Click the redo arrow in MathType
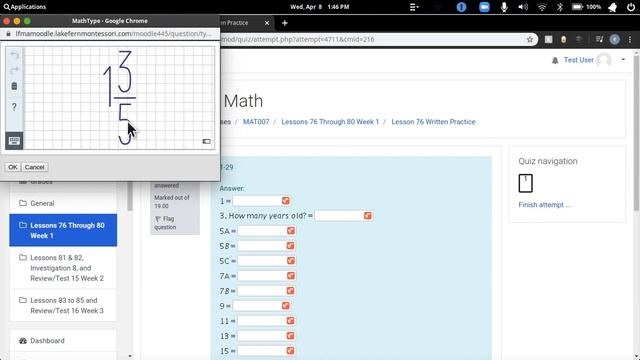The image size is (640, 360). [x=14, y=71]
